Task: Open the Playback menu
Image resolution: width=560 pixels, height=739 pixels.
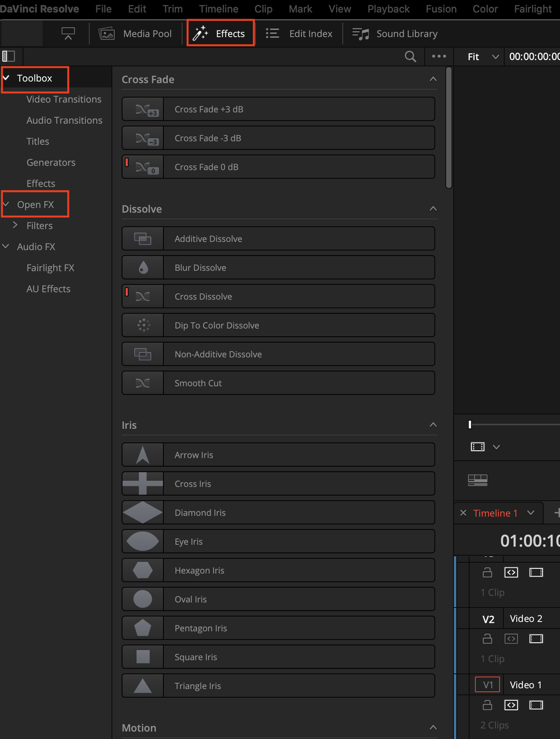Action: click(x=388, y=9)
